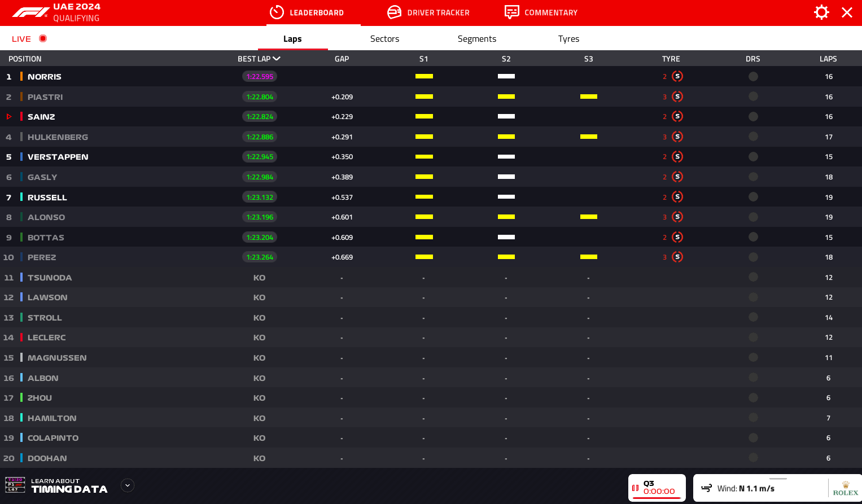Viewport: 862px width, 504px height.
Task: Click the driver tracker helmet icon
Action: coord(394,12)
